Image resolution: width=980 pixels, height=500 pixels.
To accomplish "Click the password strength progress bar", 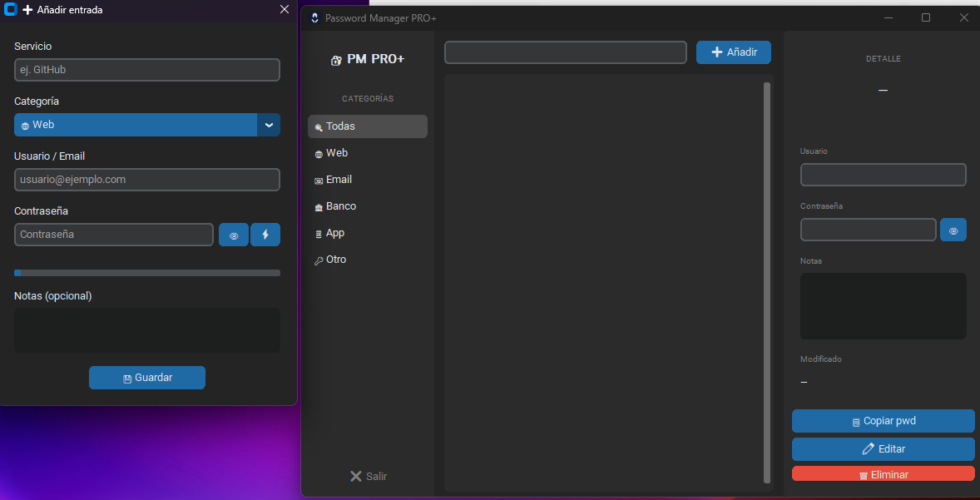I will tap(147, 273).
